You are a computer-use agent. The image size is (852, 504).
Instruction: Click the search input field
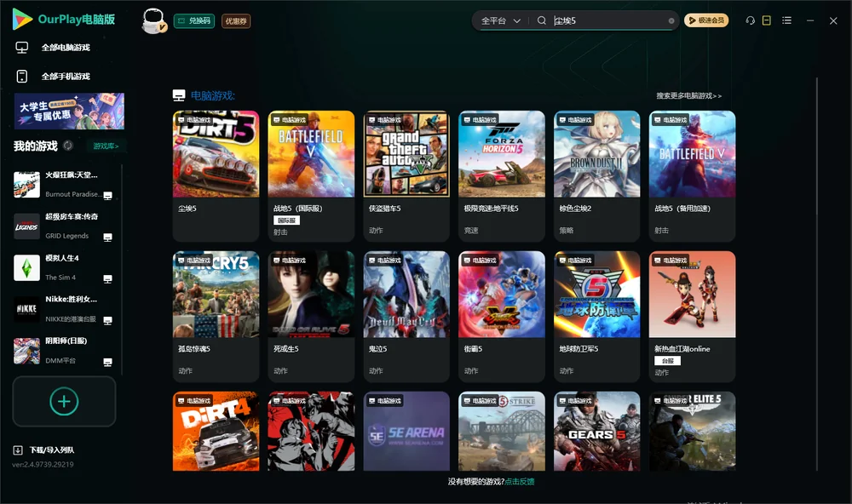610,20
